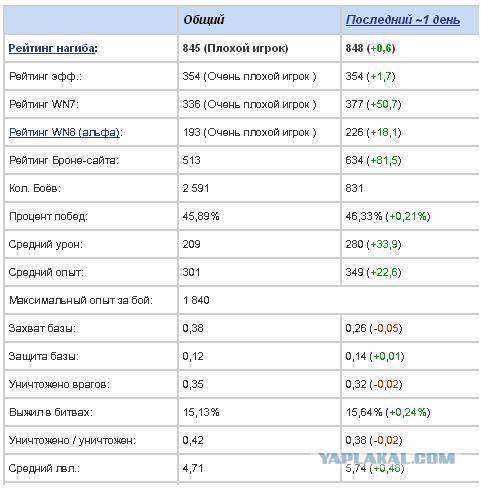Image resolution: width=481 pixels, height=488 pixels.
Task: Select the 'Защита базы:' label
Action: point(44,356)
